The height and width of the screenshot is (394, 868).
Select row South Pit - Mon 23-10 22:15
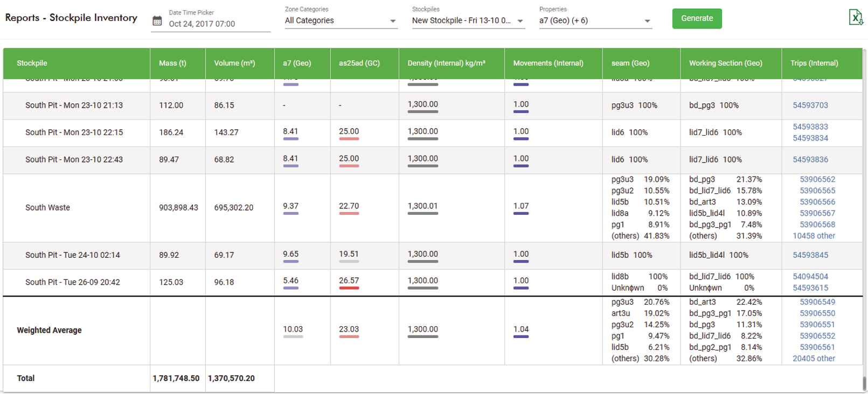74,132
